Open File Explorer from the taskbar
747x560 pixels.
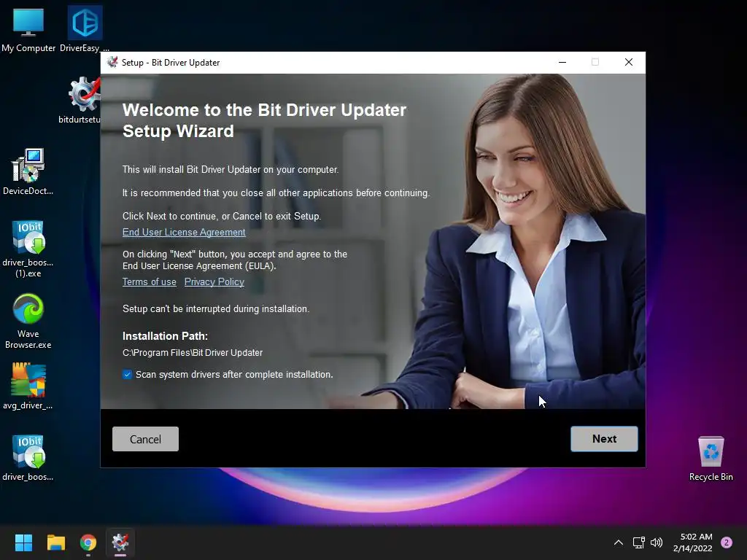(55, 542)
